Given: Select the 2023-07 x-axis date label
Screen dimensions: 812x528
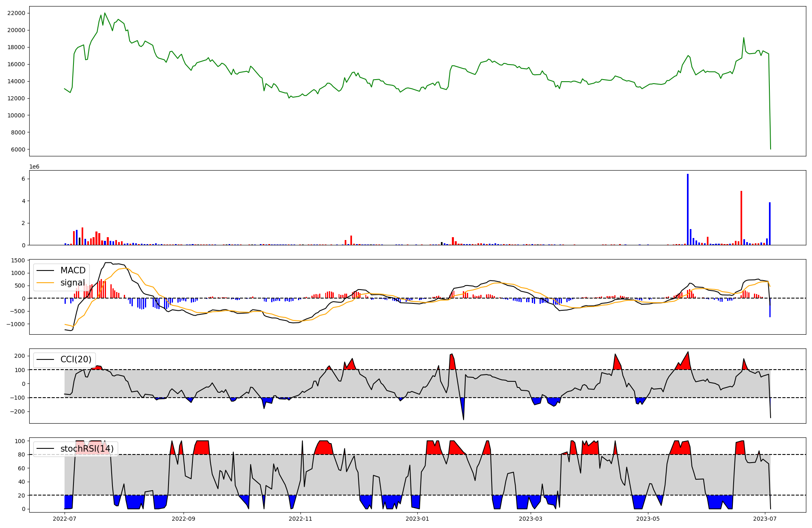Looking at the screenshot, I should point(765,519).
